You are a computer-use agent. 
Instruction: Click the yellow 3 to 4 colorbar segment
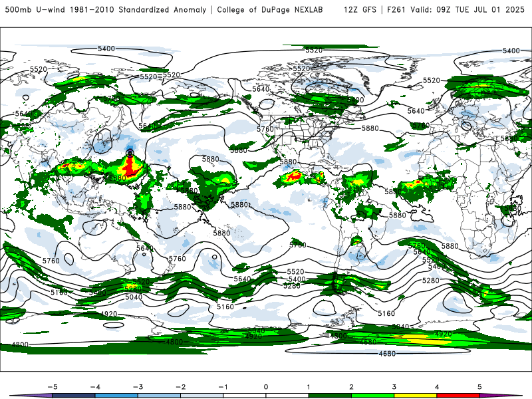(x=415, y=396)
